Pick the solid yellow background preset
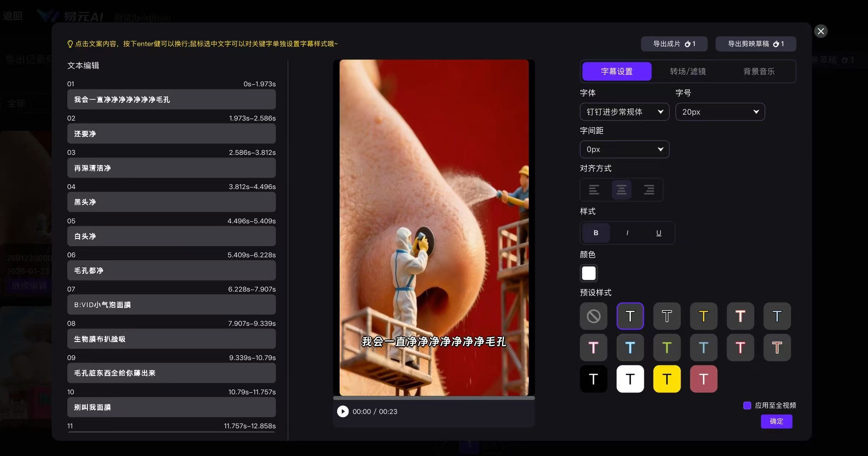 coord(667,379)
